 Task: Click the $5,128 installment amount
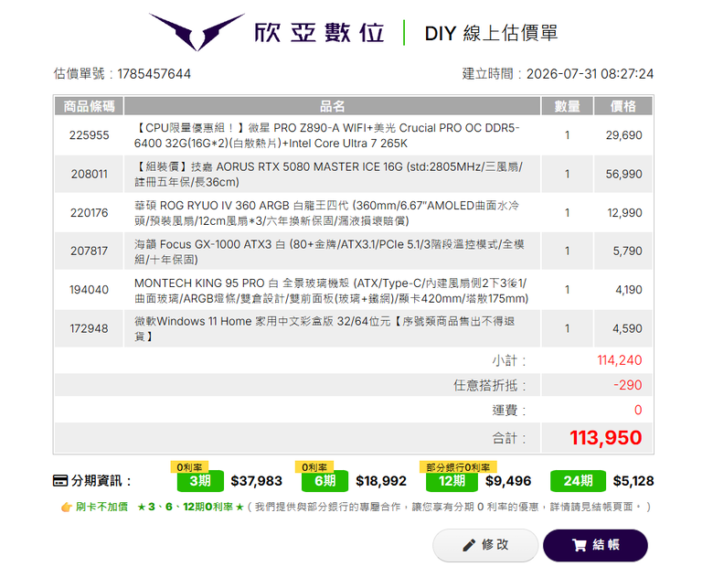[x=633, y=481]
